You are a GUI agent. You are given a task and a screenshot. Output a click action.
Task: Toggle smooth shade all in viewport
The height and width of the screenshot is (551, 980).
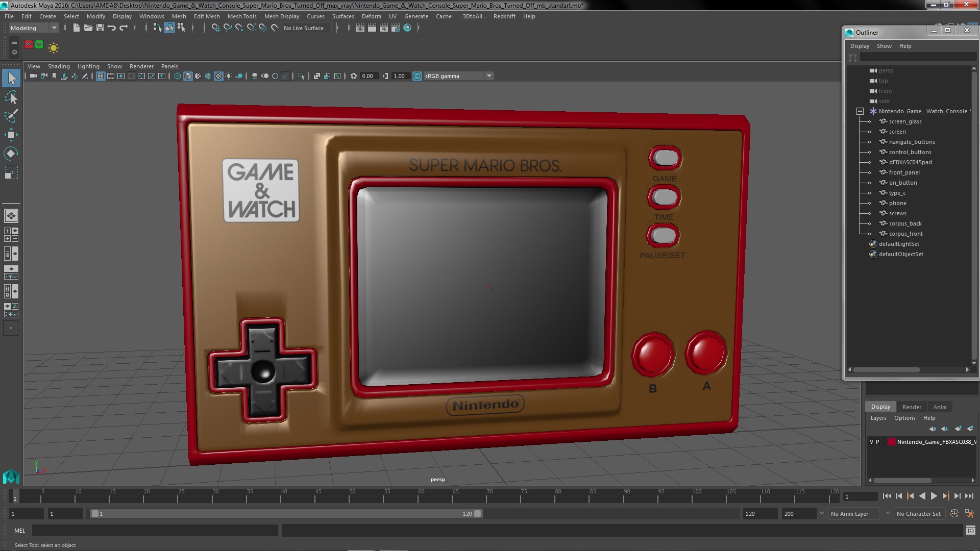[188, 76]
